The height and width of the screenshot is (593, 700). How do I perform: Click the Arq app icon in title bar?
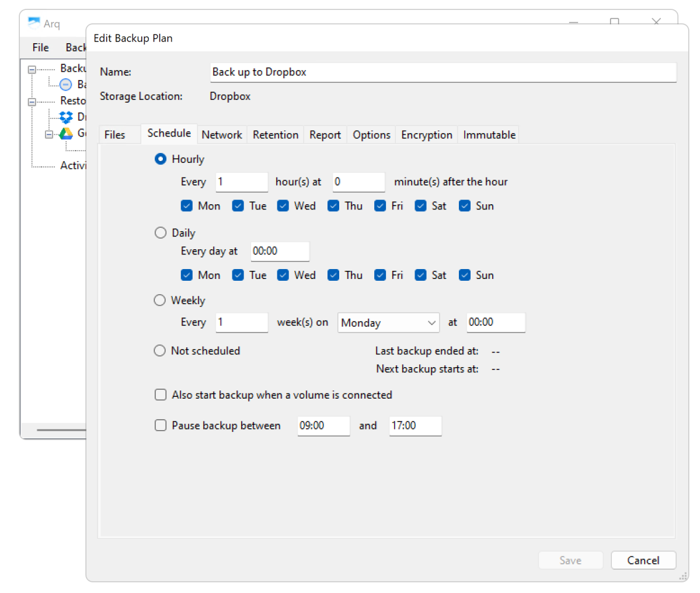[x=34, y=23]
